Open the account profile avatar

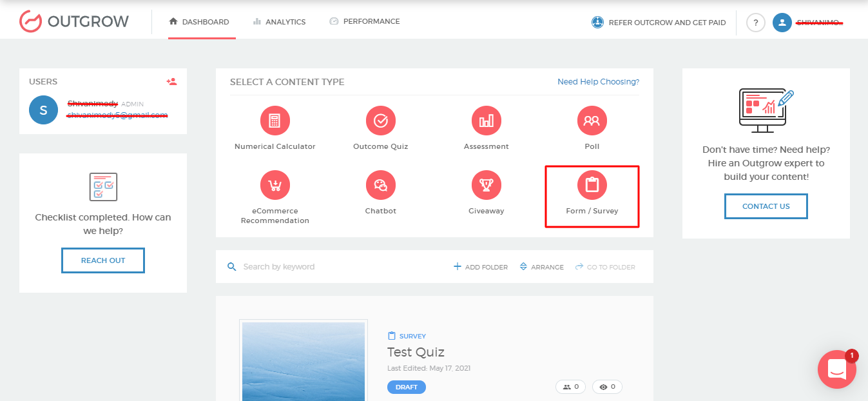(782, 23)
